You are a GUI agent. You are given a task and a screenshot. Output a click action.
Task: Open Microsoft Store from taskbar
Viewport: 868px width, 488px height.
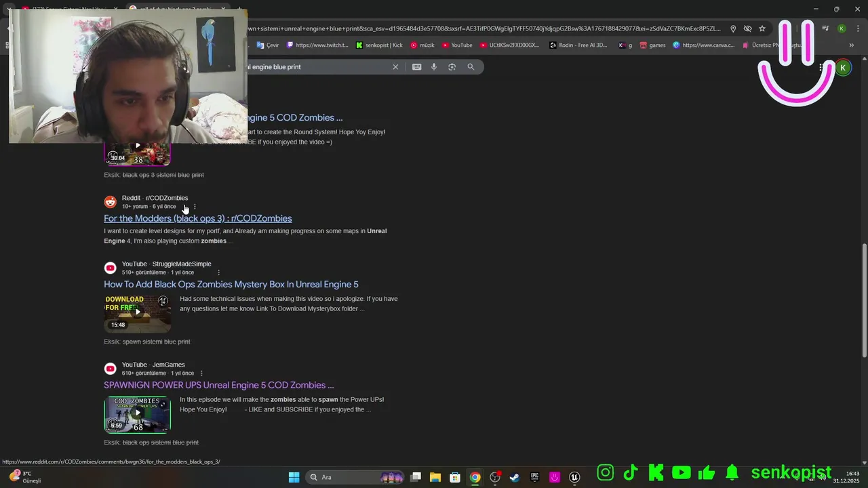(x=455, y=477)
